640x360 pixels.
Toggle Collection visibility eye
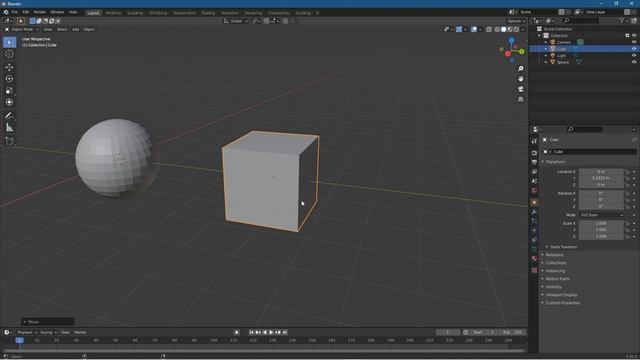(634, 36)
